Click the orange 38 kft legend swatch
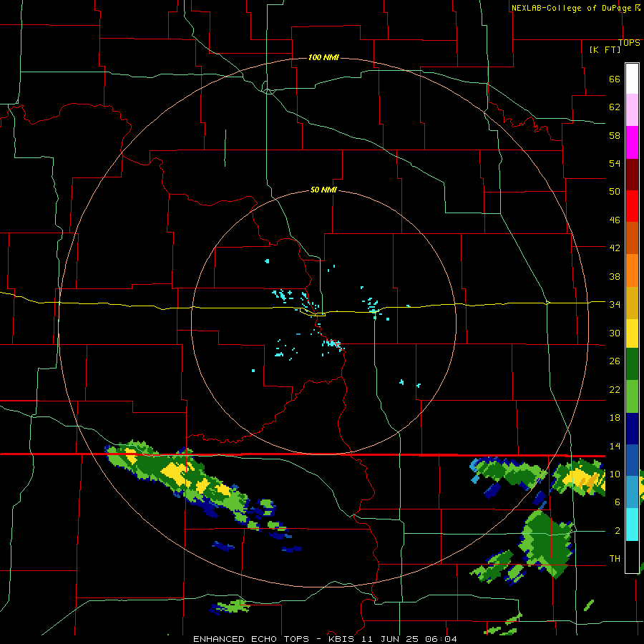644x644 pixels. coord(632,270)
